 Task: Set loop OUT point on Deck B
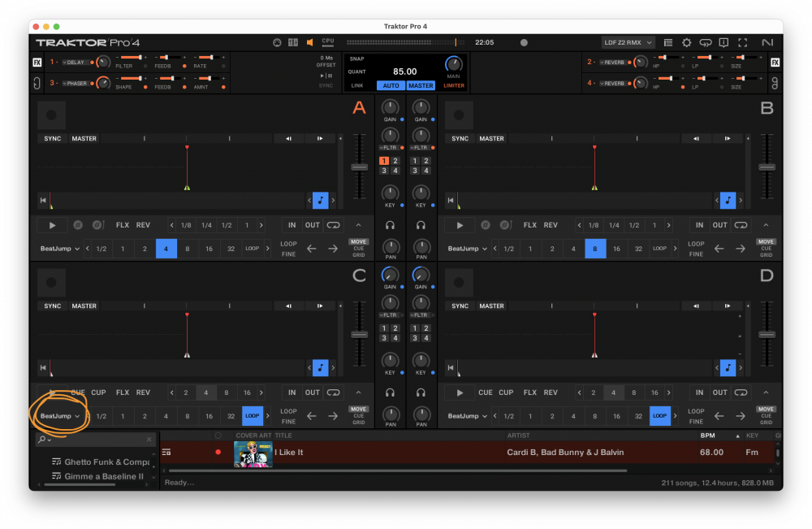[x=719, y=225]
